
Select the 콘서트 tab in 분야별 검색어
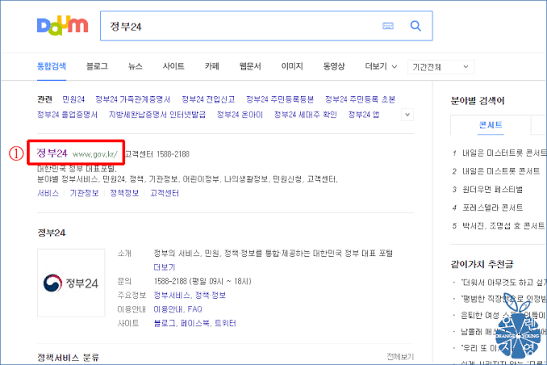click(490, 125)
